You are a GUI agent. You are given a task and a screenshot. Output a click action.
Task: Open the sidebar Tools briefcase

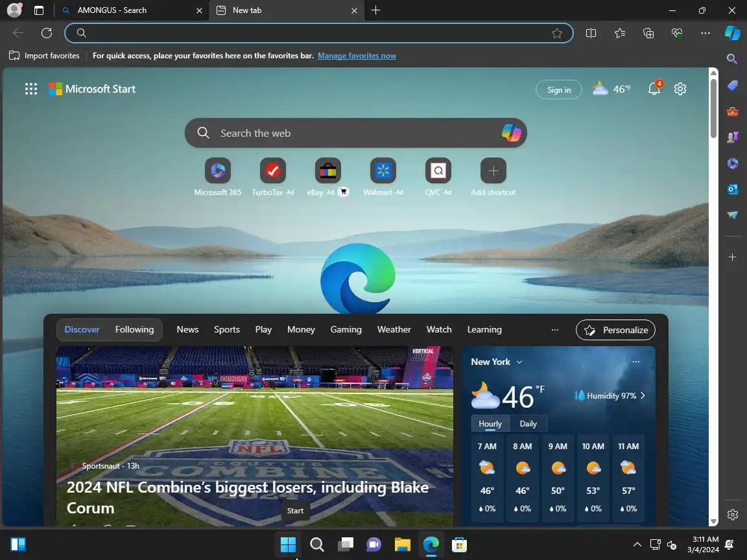click(732, 112)
